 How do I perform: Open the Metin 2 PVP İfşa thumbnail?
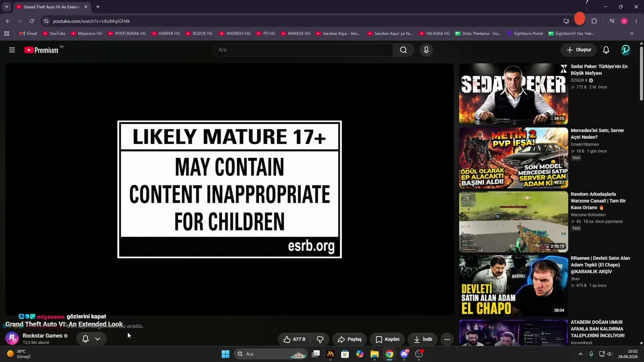pyautogui.click(x=513, y=158)
